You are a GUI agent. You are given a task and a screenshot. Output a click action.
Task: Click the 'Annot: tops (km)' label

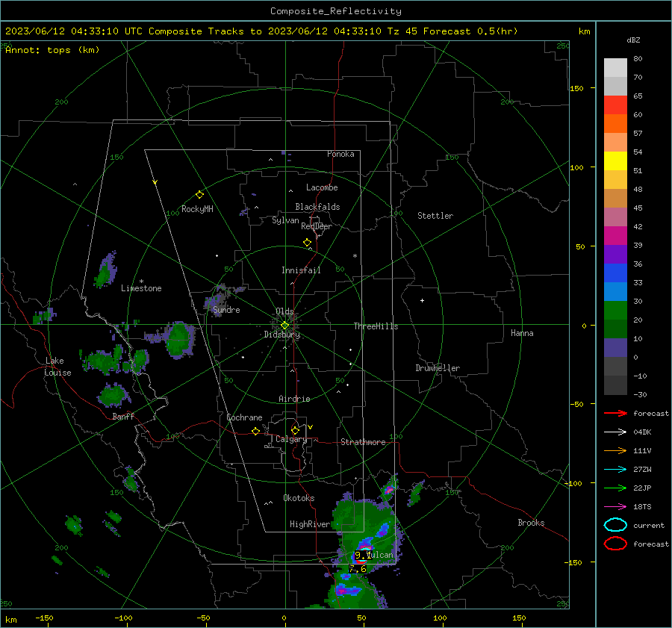pos(52,50)
